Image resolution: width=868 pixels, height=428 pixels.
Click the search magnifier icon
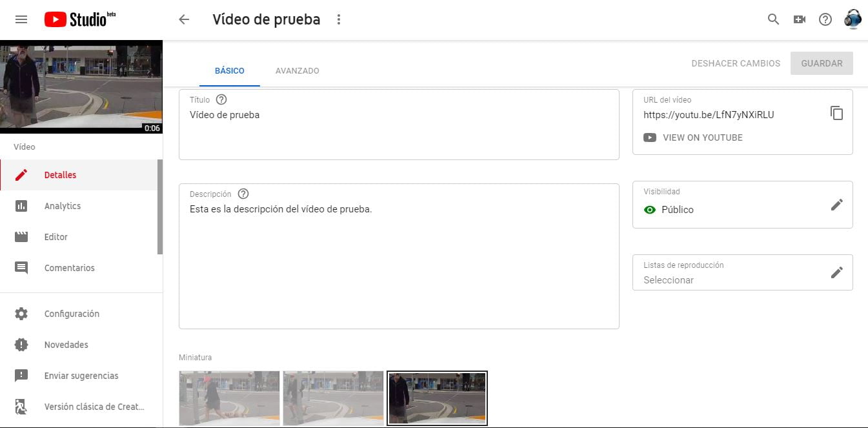click(773, 19)
